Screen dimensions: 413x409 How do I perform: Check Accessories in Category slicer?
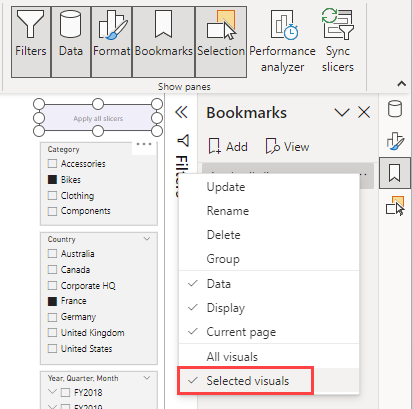(x=52, y=163)
